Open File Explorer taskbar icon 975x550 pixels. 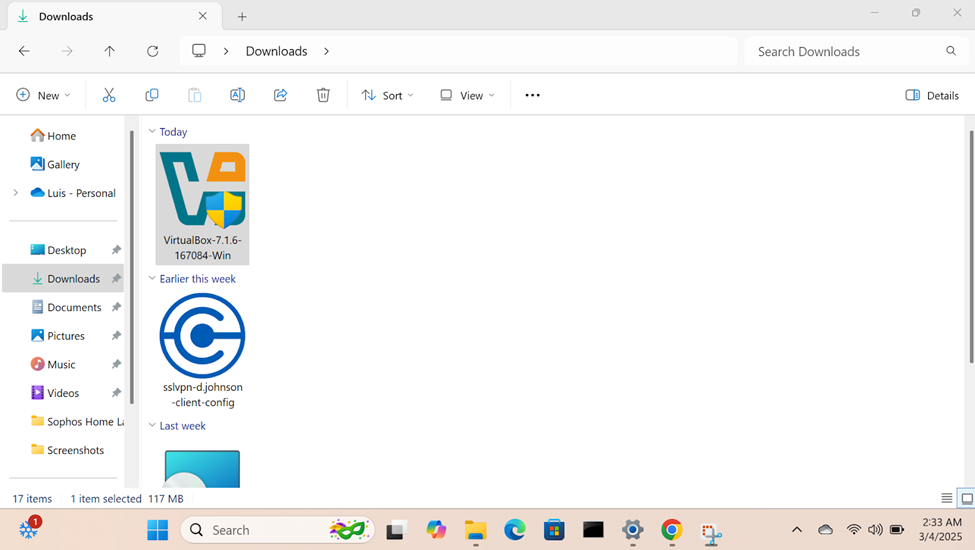click(476, 530)
